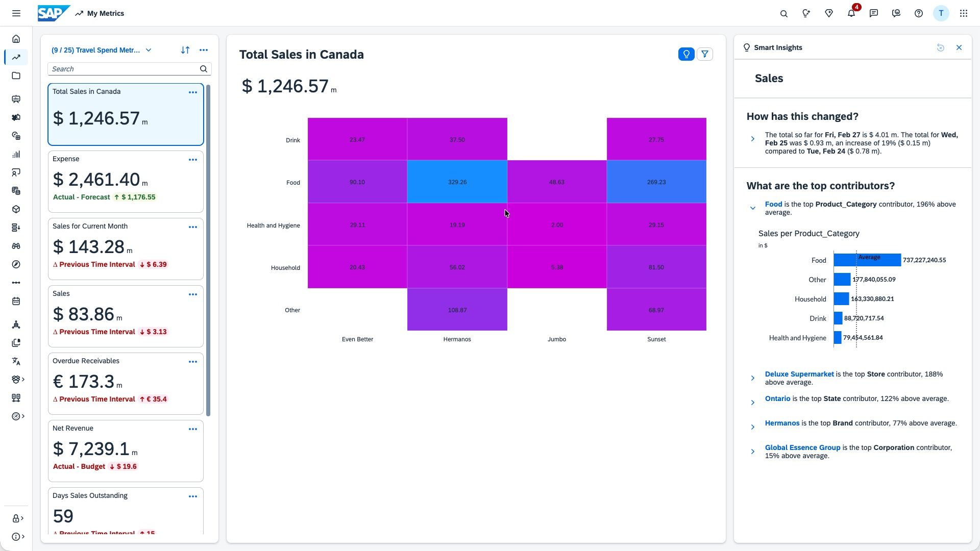Screen dimensions: 980x551
Task: Open My Metrics in the header
Action: tap(105, 13)
